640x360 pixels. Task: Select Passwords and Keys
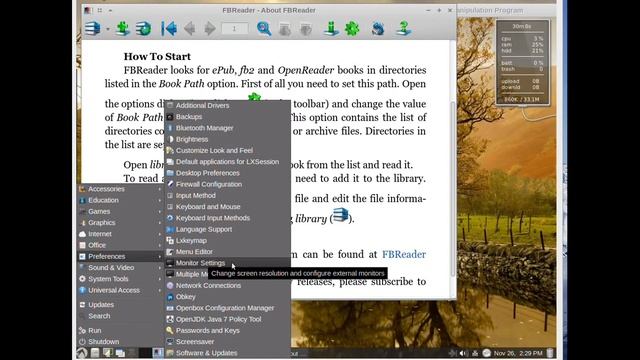[x=228, y=331]
